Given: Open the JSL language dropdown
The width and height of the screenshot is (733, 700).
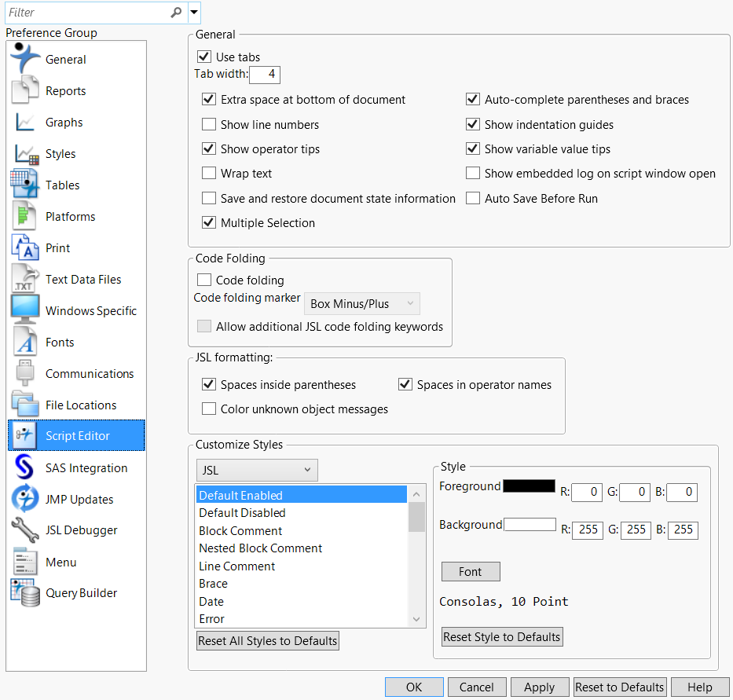Looking at the screenshot, I should point(257,471).
